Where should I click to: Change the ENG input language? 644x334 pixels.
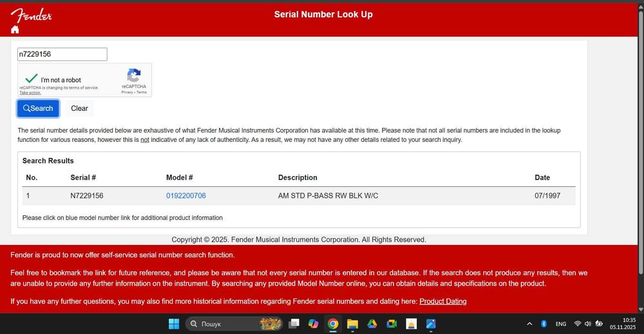(561, 324)
